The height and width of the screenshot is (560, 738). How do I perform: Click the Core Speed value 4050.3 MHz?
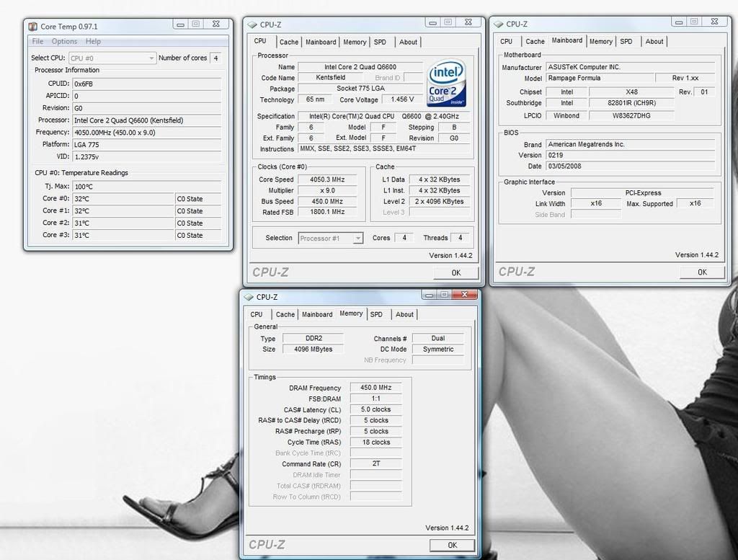(x=327, y=179)
